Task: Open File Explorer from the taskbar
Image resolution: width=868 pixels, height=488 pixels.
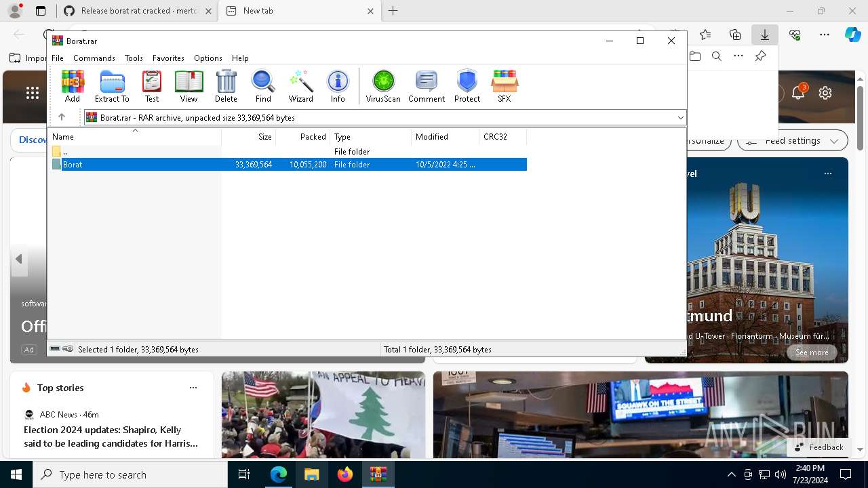Action: coord(312,474)
